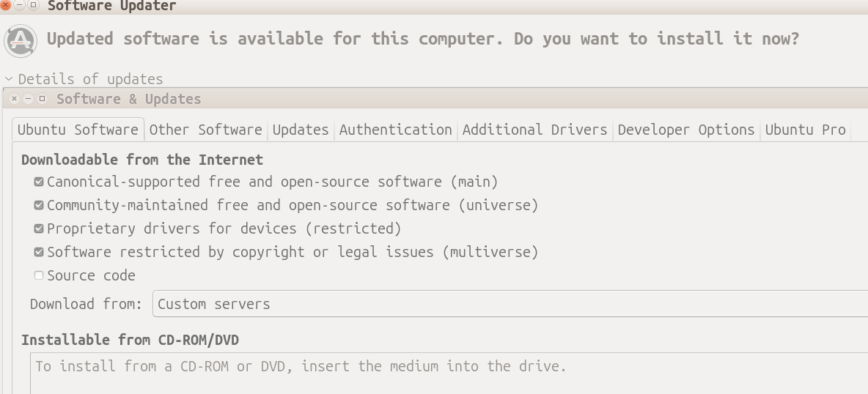868x394 pixels.
Task: Switch to the Other Software tab
Action: [x=205, y=130]
